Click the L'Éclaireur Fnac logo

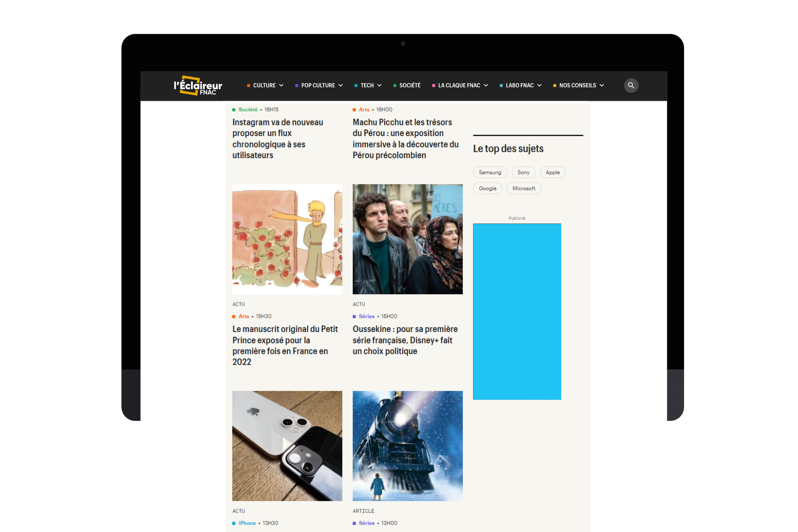(198, 86)
